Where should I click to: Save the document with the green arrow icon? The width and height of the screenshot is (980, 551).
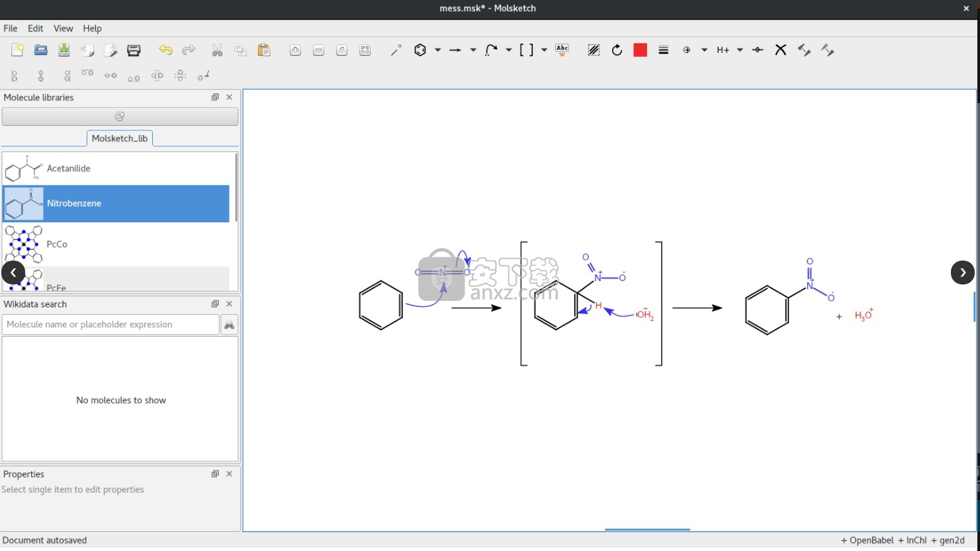point(64,50)
